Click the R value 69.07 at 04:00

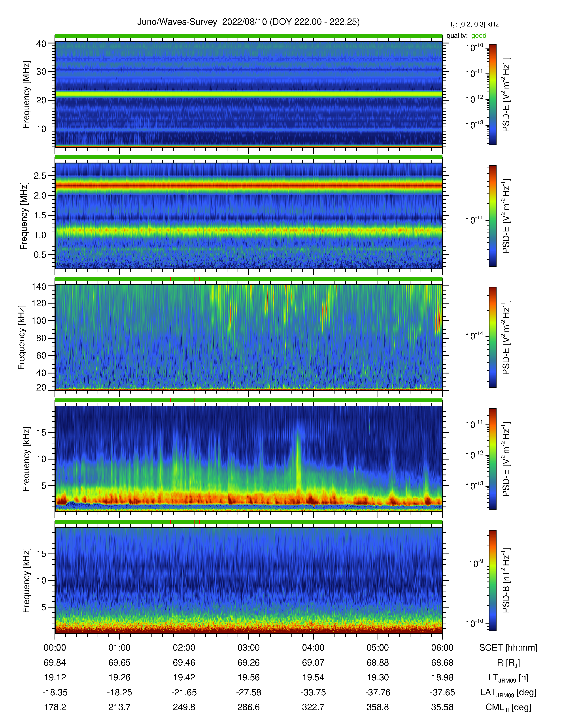click(313, 663)
